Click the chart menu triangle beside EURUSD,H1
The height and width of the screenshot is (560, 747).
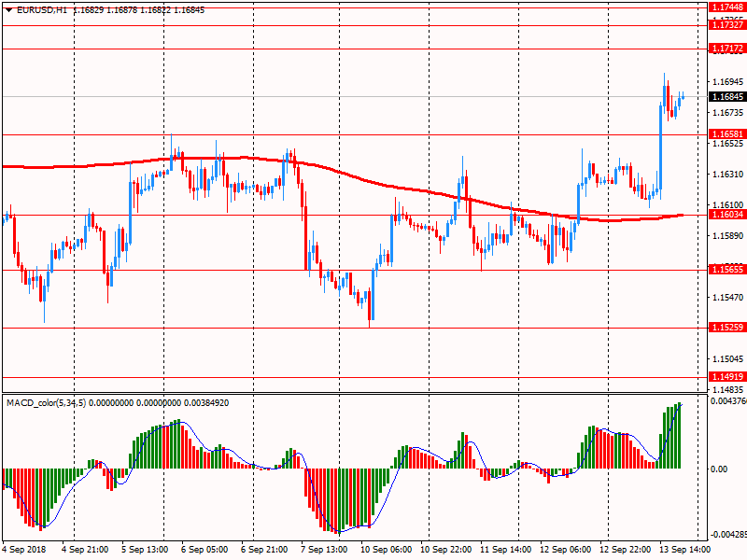click(8, 10)
